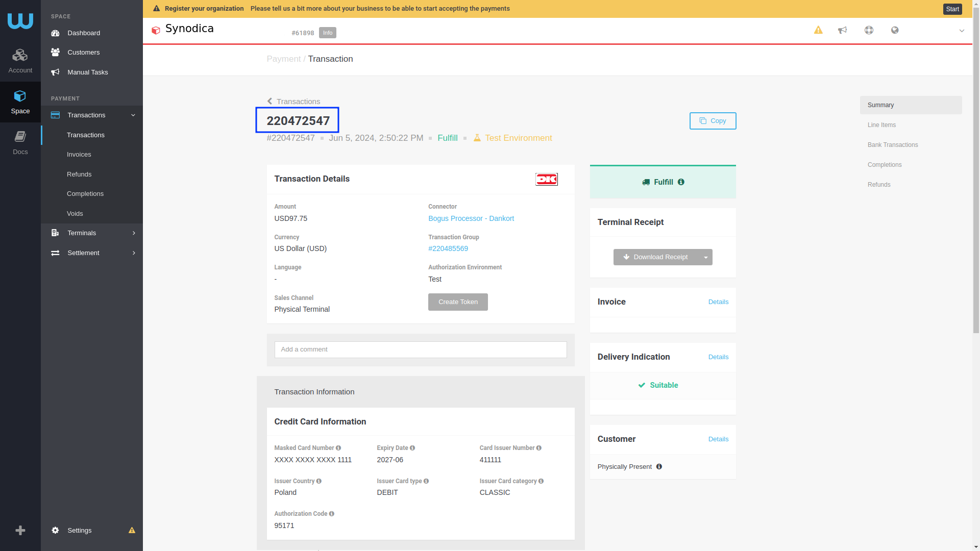The height and width of the screenshot is (551, 980).
Task: Open Settings in sidebar
Action: (x=80, y=531)
